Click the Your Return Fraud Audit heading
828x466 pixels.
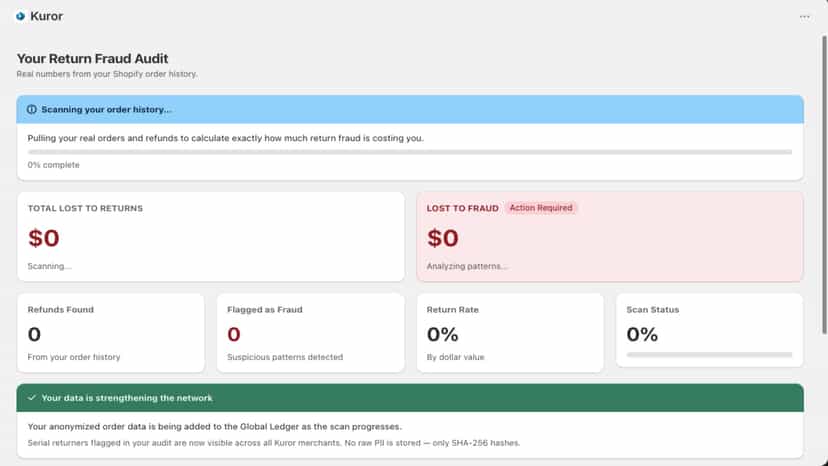[92, 59]
